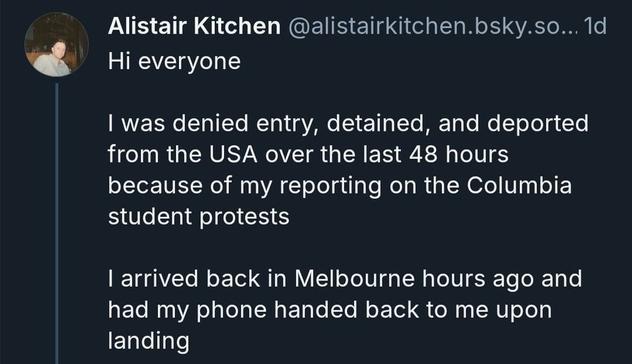This screenshot has height=364, width=632.
Task: Click the word "Melbourne" in the post
Action: coord(355,279)
